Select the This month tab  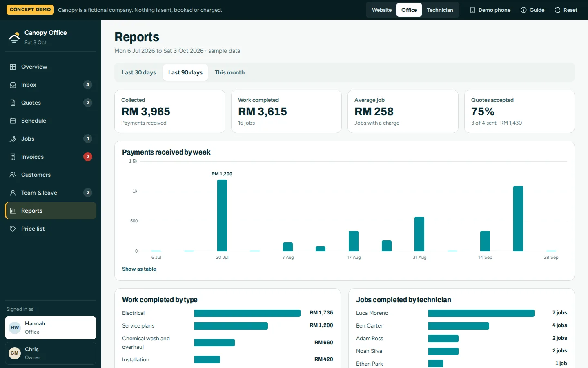pos(229,72)
